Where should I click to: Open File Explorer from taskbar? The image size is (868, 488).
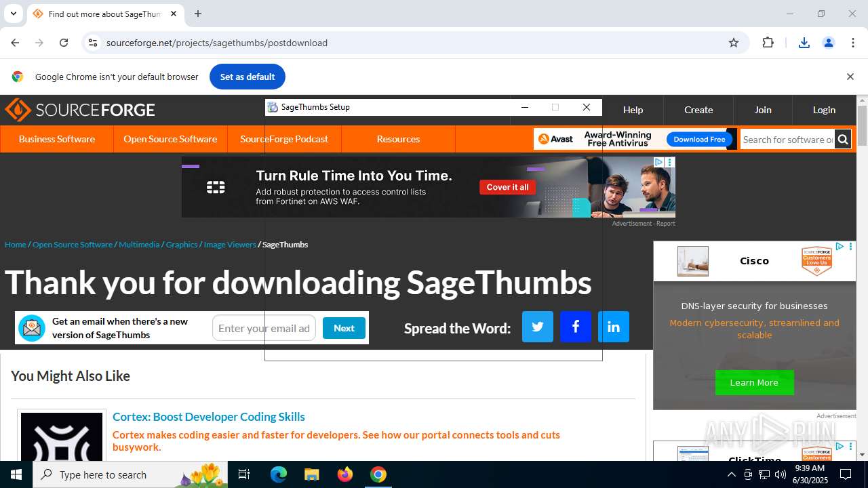tap(311, 474)
